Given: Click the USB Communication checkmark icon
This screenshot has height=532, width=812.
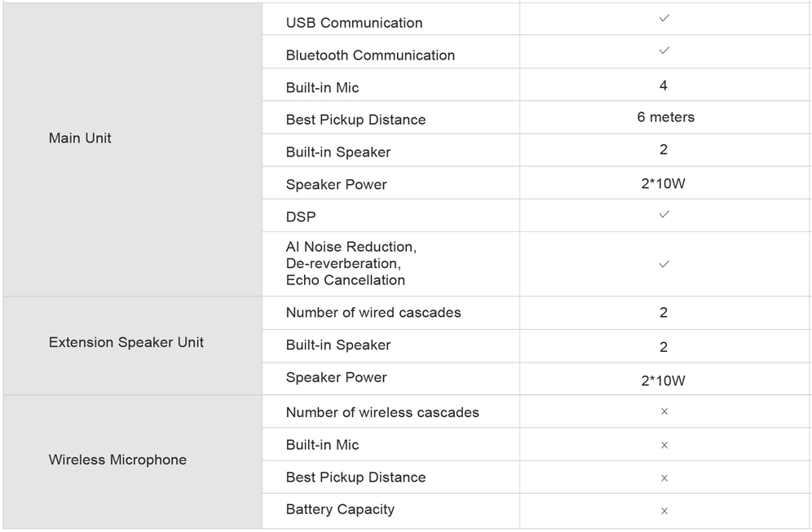Looking at the screenshot, I should (664, 18).
